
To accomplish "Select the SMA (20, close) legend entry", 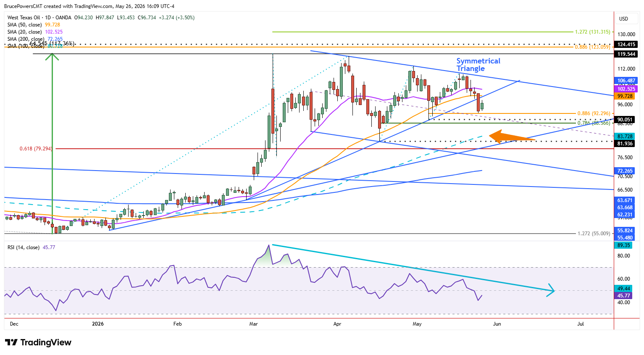I will (35, 32).
